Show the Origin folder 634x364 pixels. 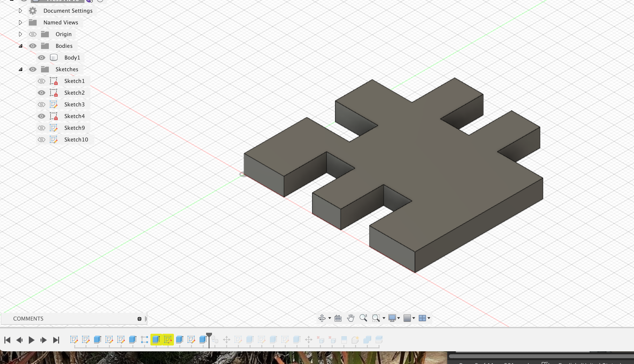(x=33, y=34)
